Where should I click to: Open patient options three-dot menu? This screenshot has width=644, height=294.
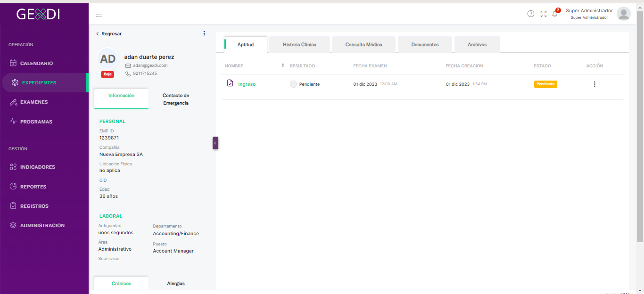click(204, 33)
